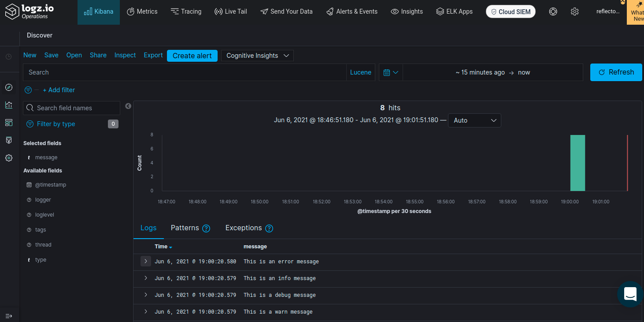The height and width of the screenshot is (322, 644).
Task: Open the Saved objects icon in sidebar
Action: point(9,140)
